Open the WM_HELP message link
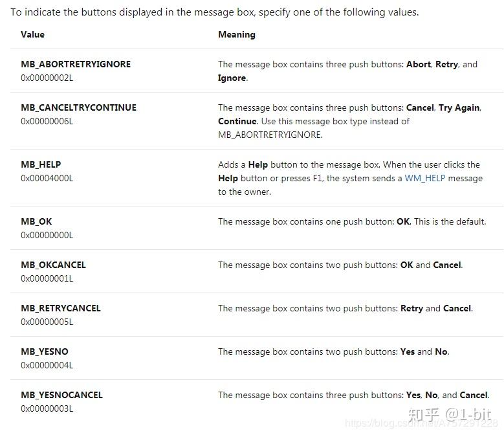Screen dimensions: 504x435 click(x=425, y=178)
